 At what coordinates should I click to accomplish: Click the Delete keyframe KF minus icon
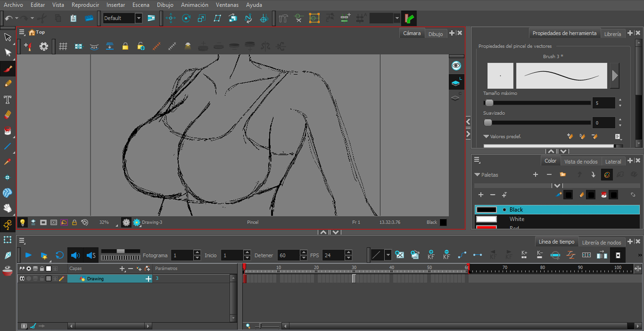pos(446,255)
